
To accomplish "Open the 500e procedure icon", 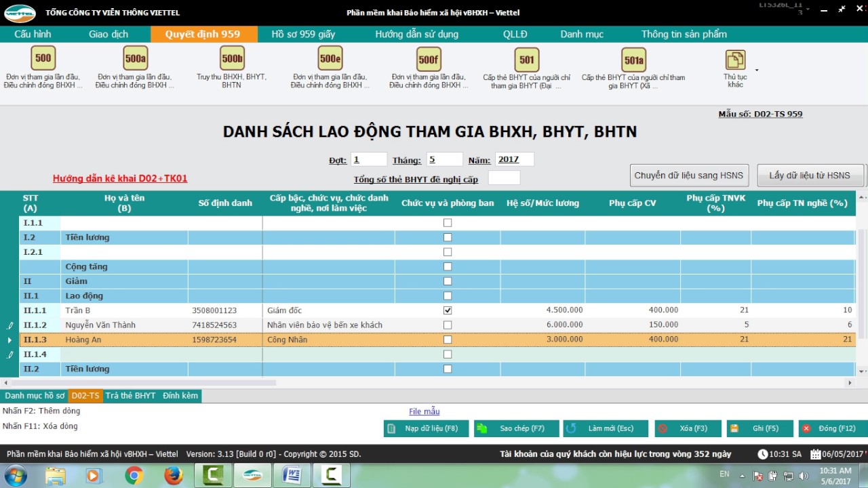I will pos(330,58).
